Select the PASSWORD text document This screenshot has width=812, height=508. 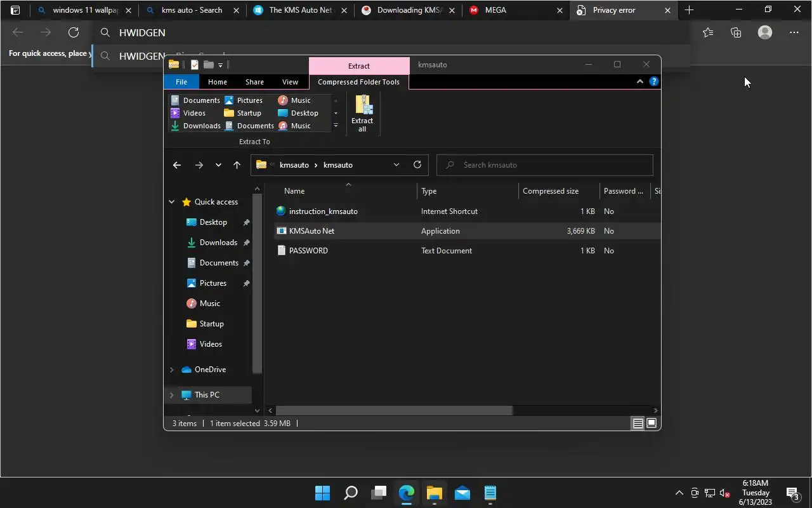pos(308,251)
